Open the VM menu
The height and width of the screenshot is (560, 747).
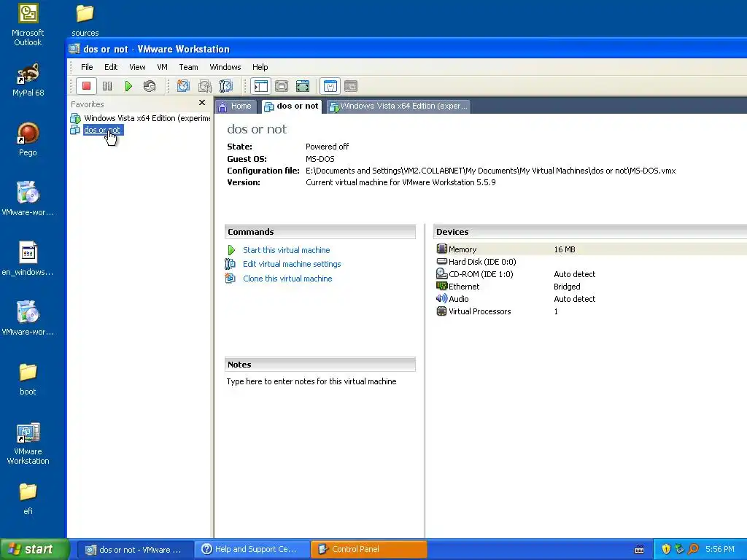[162, 67]
